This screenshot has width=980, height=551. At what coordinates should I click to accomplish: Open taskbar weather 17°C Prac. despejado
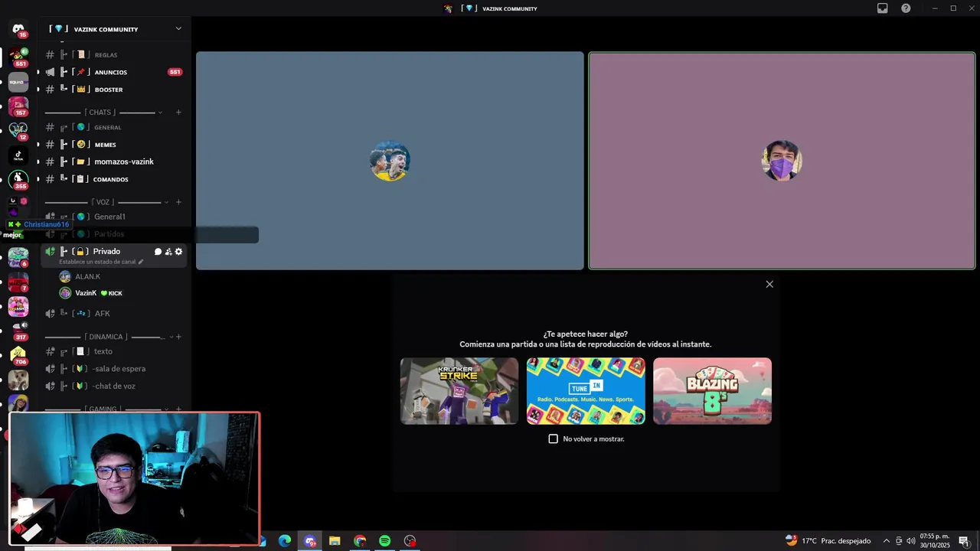pyautogui.click(x=828, y=541)
